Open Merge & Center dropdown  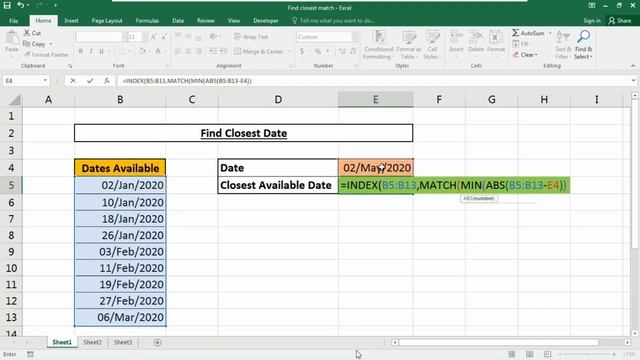click(x=289, y=51)
